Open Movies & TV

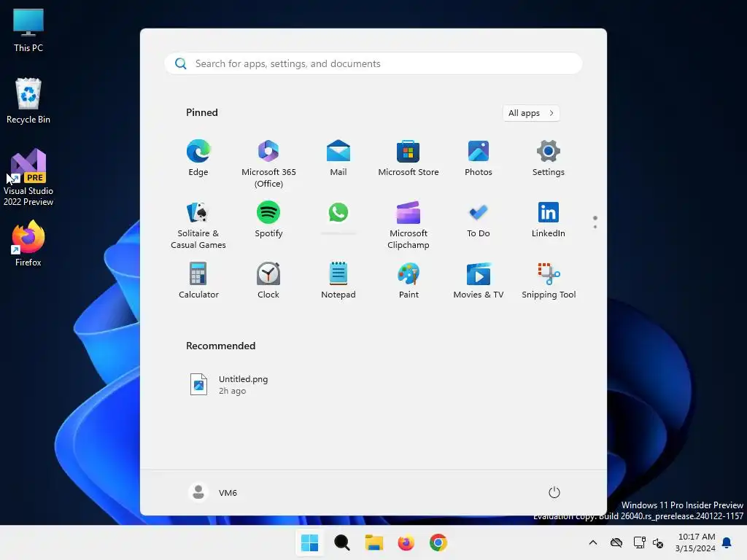tap(479, 281)
